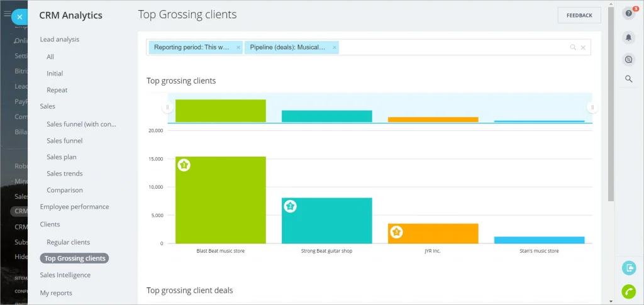
Task: Click the magnifier search icon in right sidebar
Action: (x=628, y=79)
